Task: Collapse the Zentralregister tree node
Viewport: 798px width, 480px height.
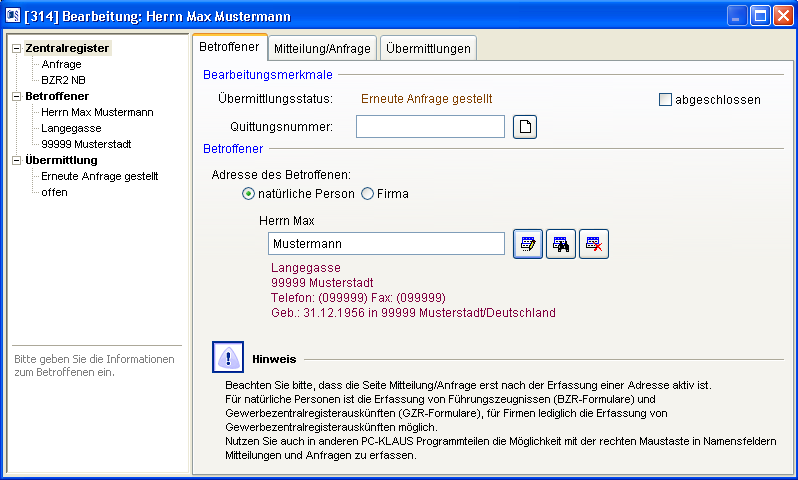Action: (x=16, y=48)
